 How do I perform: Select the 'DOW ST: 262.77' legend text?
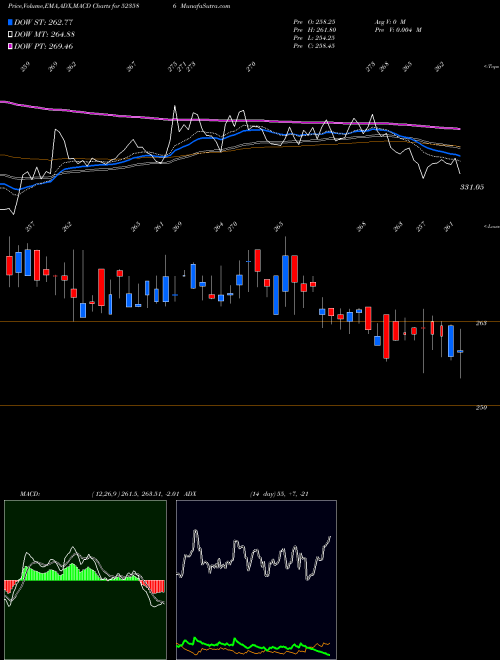(44, 22)
